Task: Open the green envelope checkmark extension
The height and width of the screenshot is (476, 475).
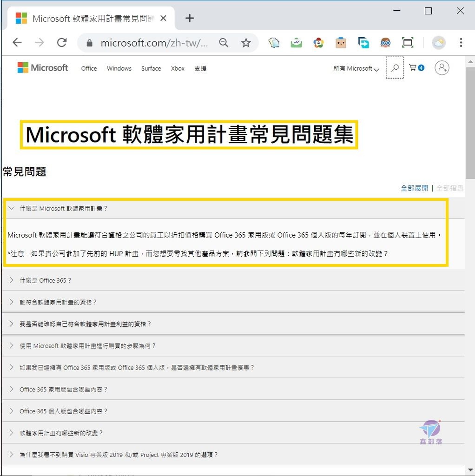Action: pos(296,43)
